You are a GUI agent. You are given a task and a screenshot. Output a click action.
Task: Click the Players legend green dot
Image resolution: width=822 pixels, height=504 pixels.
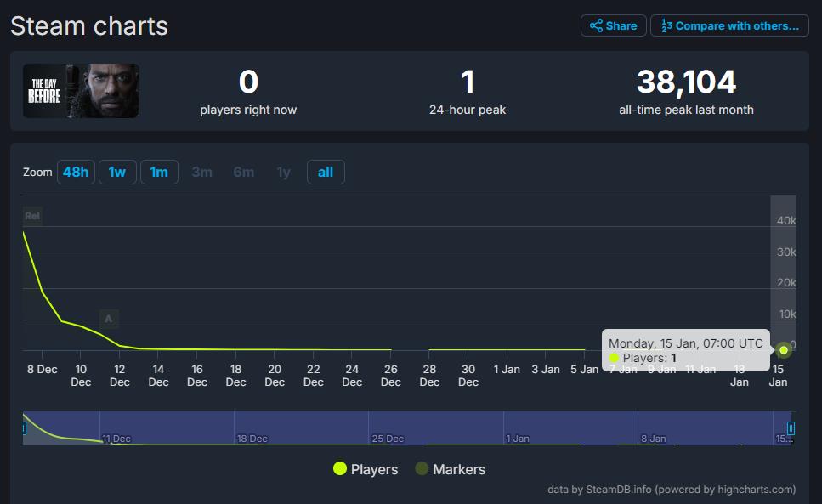[x=340, y=469]
